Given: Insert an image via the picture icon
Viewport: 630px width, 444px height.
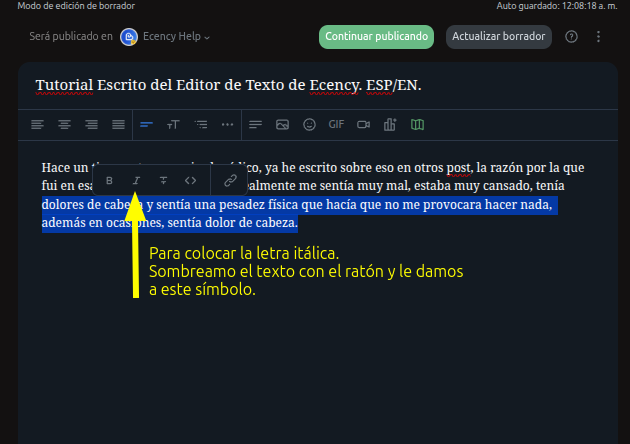Looking at the screenshot, I should (x=282, y=125).
